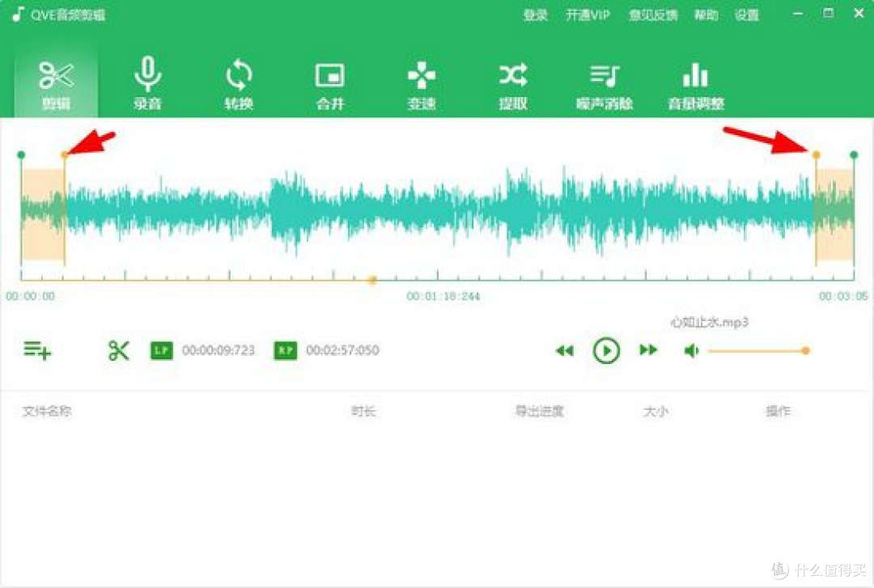874x588 pixels.
Task: Click the 导出进度 column header
Action: point(540,412)
